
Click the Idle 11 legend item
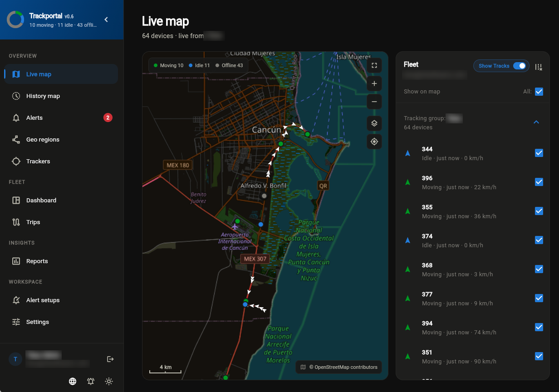[199, 65]
